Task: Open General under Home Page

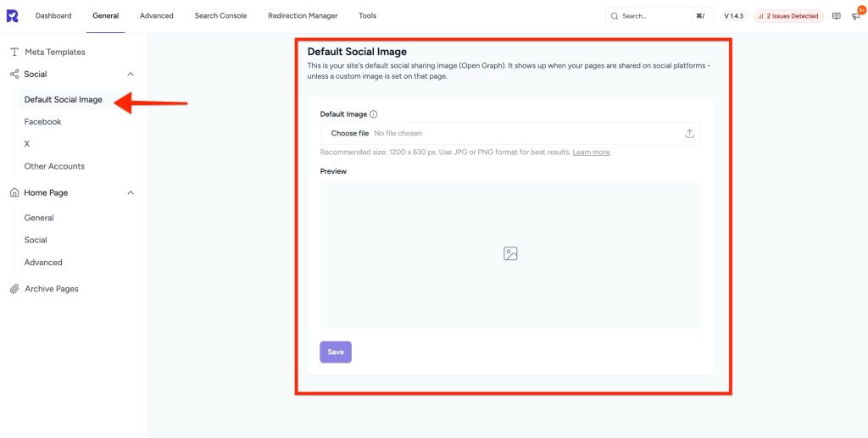Action: pyautogui.click(x=39, y=218)
